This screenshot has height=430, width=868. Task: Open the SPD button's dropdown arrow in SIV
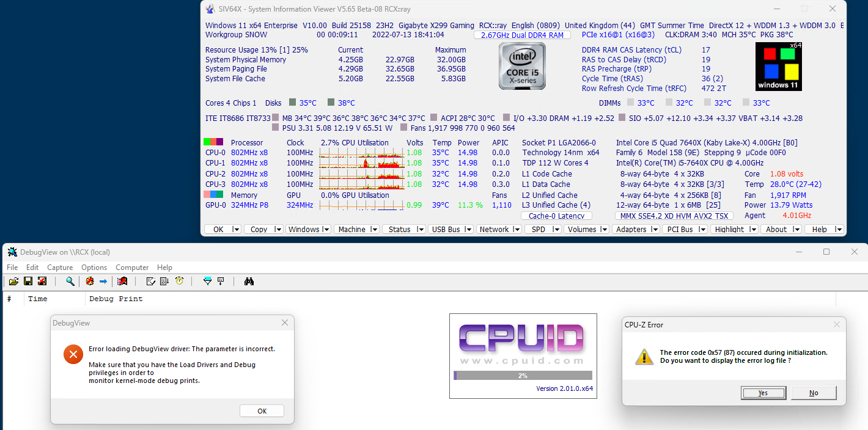click(556, 230)
